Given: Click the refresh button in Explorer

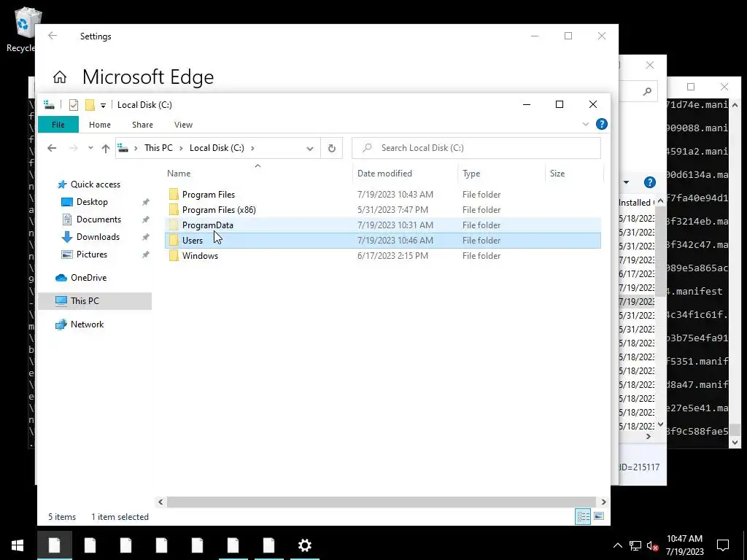Looking at the screenshot, I should tap(332, 149).
